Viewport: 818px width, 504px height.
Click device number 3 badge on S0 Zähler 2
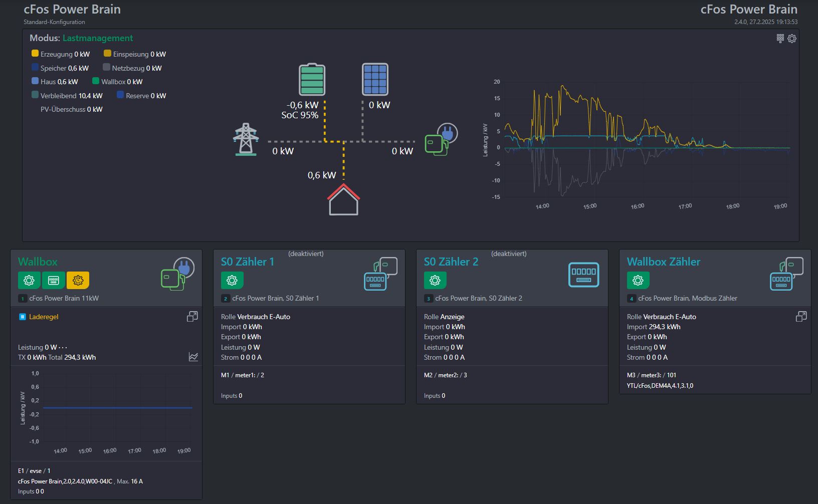(x=429, y=299)
